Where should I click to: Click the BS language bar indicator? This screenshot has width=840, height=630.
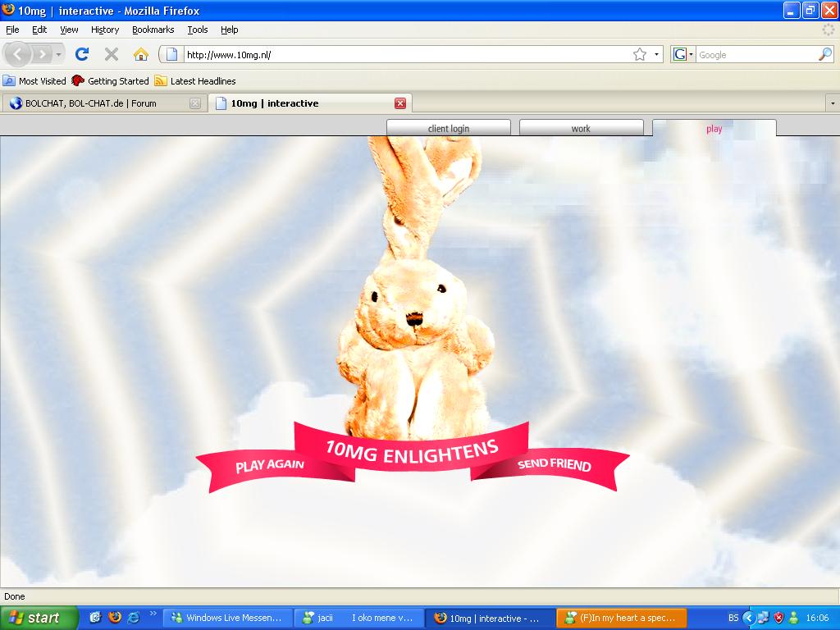pyautogui.click(x=733, y=618)
